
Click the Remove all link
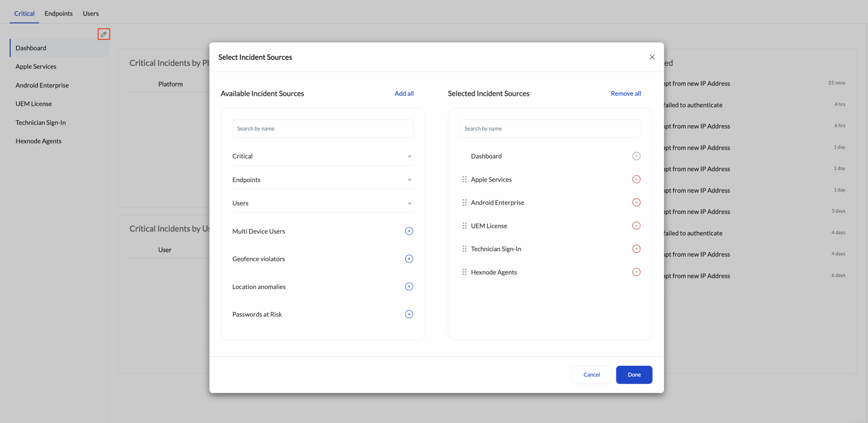[x=626, y=94]
